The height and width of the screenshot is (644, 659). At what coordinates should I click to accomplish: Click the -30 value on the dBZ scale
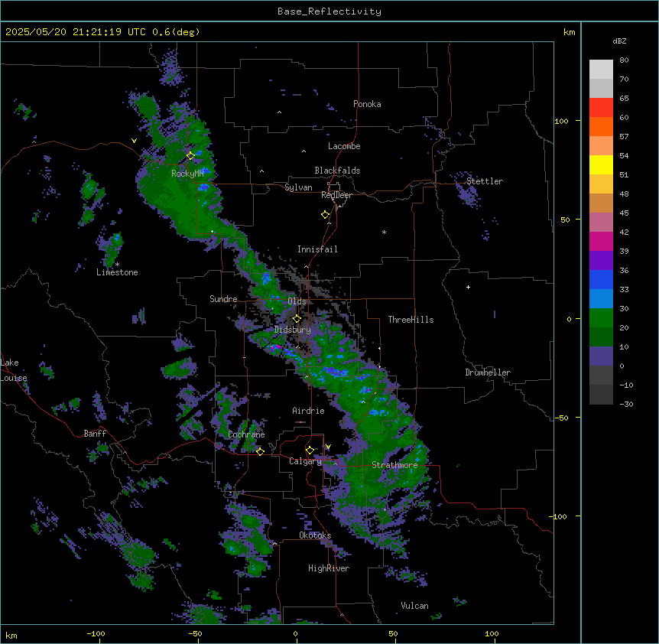(x=626, y=404)
